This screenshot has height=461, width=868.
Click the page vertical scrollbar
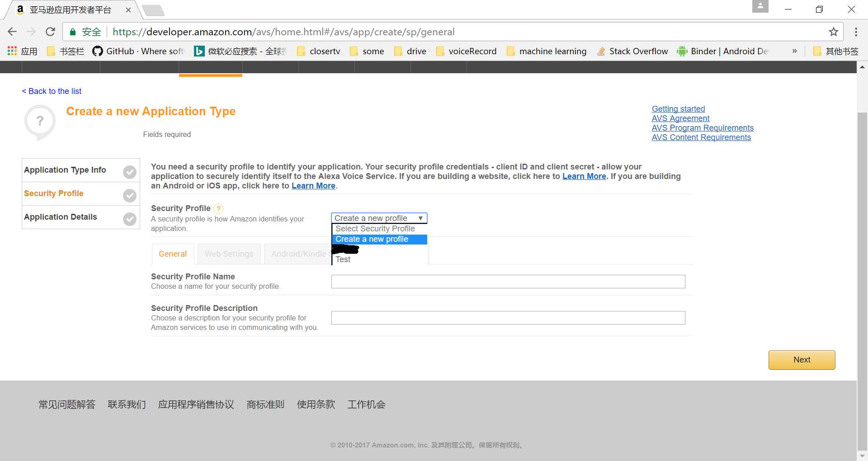(862, 271)
